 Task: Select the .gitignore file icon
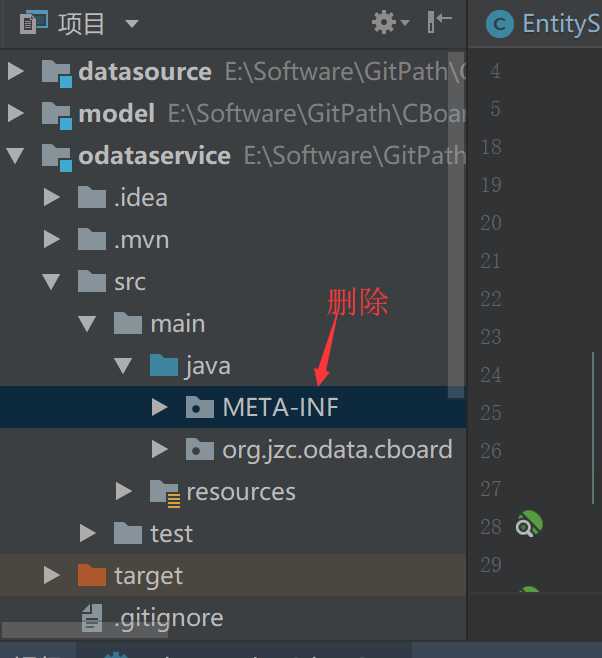click(x=92, y=618)
